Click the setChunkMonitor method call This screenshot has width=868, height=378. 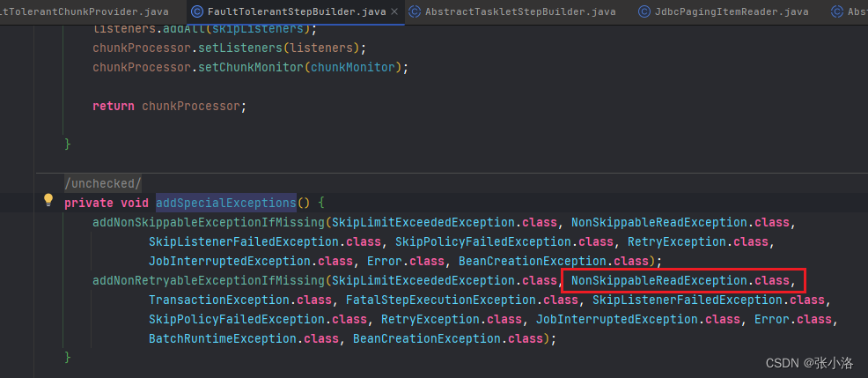point(251,68)
